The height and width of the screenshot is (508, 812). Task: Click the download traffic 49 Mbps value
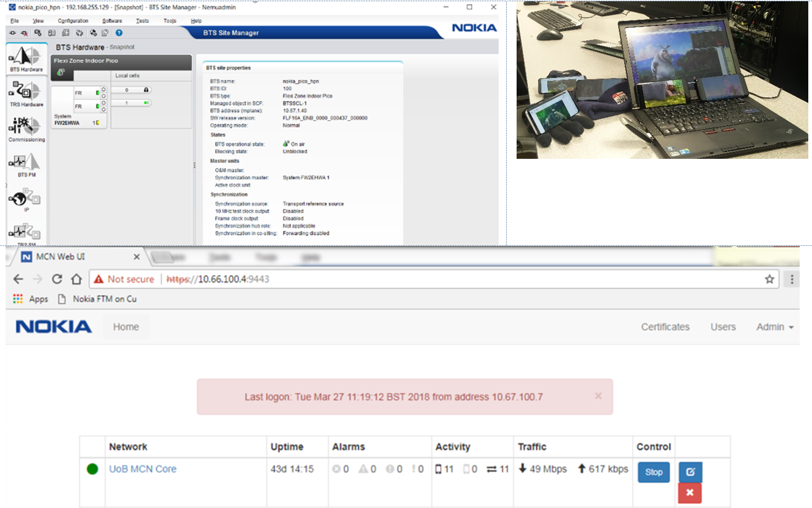543,469
